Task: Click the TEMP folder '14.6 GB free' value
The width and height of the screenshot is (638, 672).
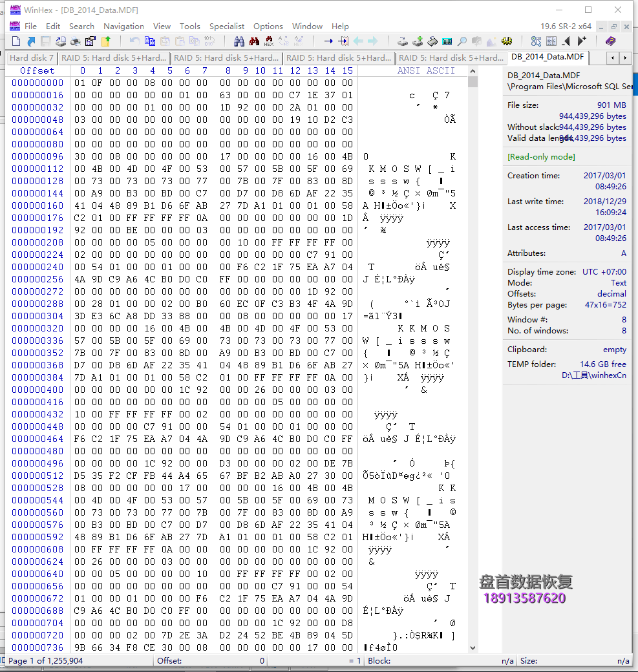Action: click(x=603, y=364)
